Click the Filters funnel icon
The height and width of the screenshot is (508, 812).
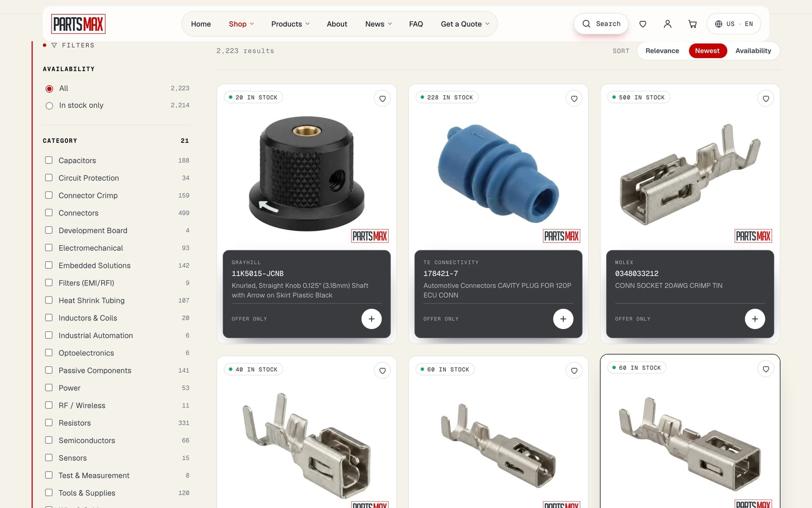point(54,45)
